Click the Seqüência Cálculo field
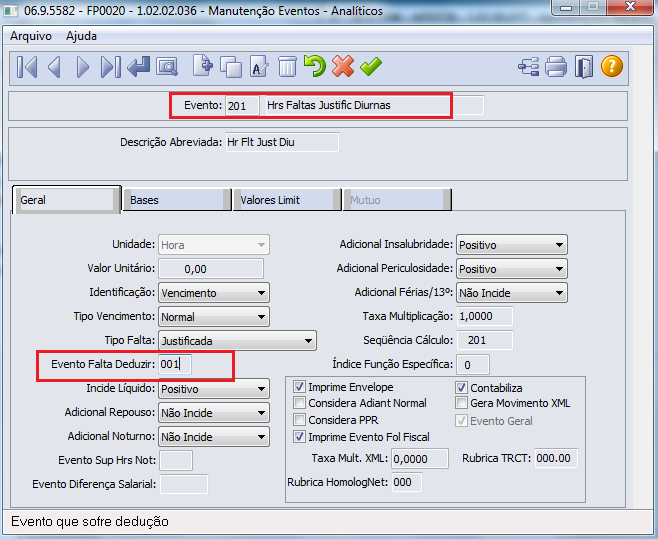 click(484, 340)
